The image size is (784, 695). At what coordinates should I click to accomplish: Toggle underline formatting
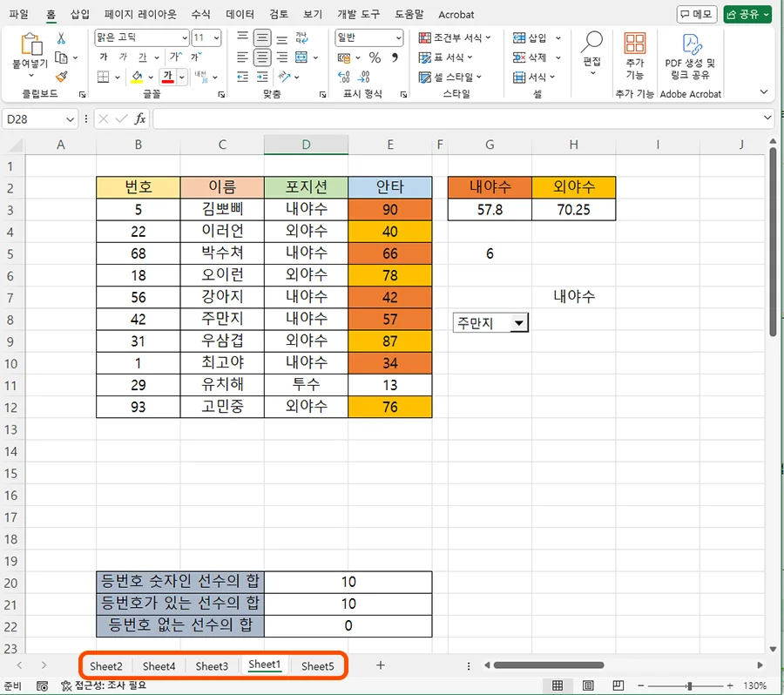pyautogui.click(x=143, y=57)
